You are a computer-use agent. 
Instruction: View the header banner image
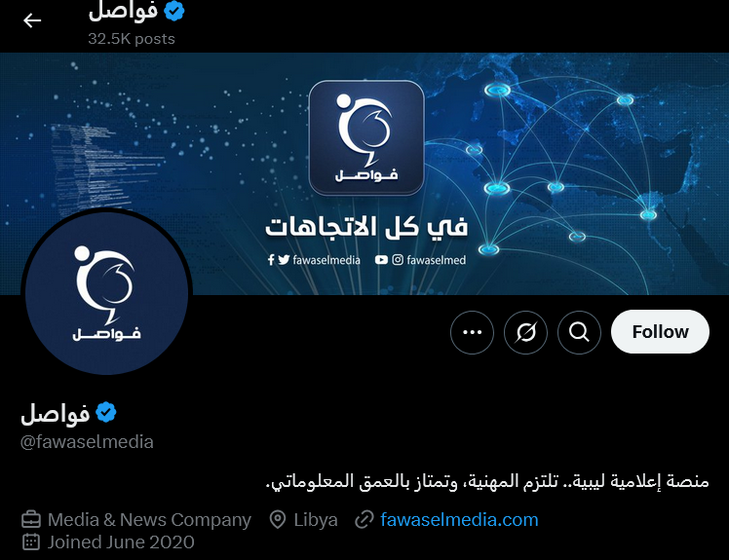point(364,173)
